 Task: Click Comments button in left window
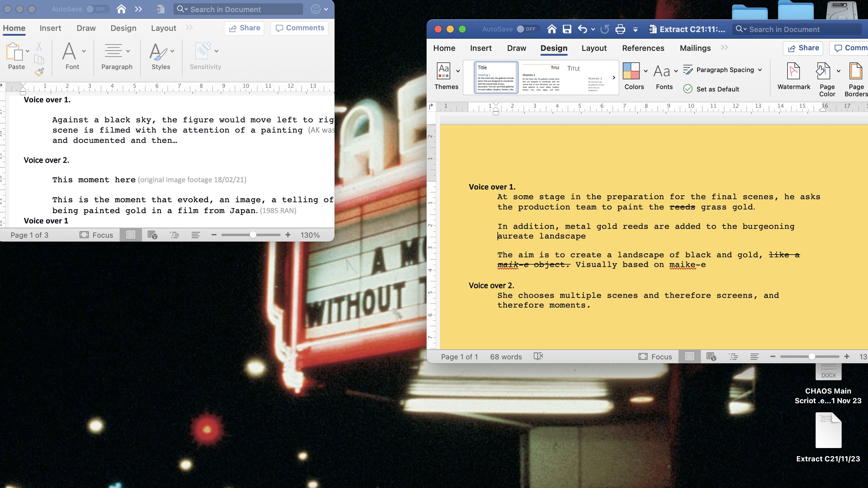(x=299, y=28)
